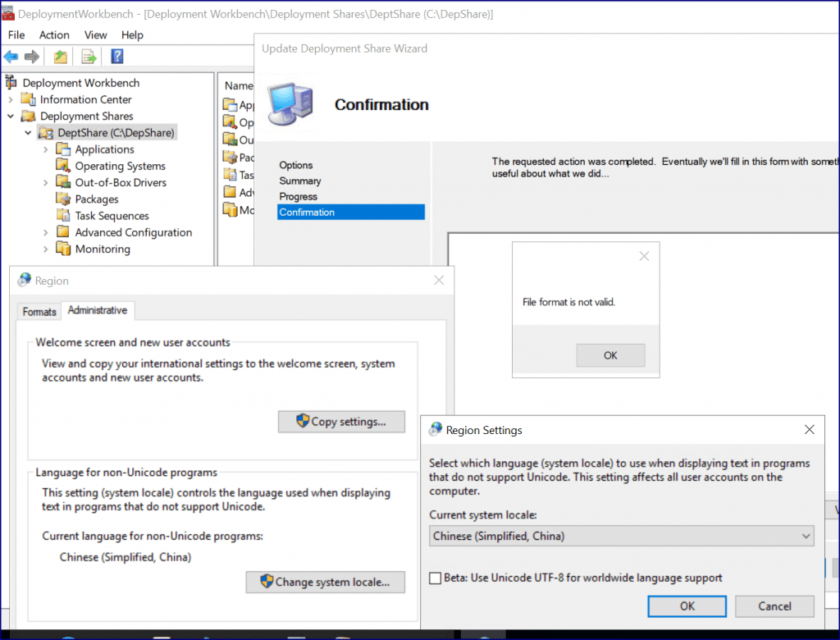Click the Change system locale button
The image size is (840, 640).
click(325, 582)
